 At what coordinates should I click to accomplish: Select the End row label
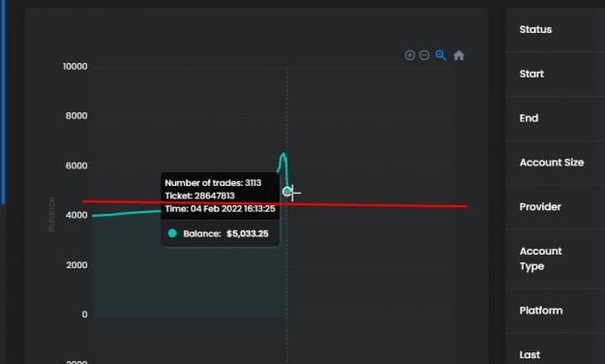(x=529, y=118)
